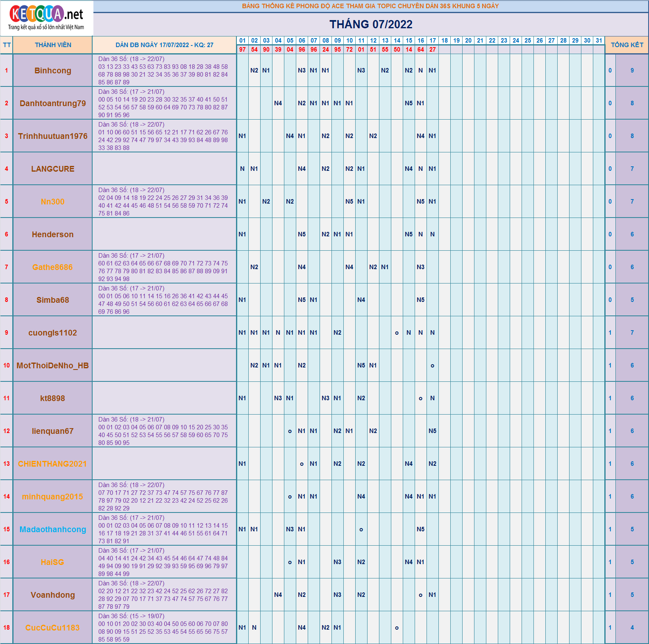Click LANGCURE's total score 7

(x=632, y=169)
